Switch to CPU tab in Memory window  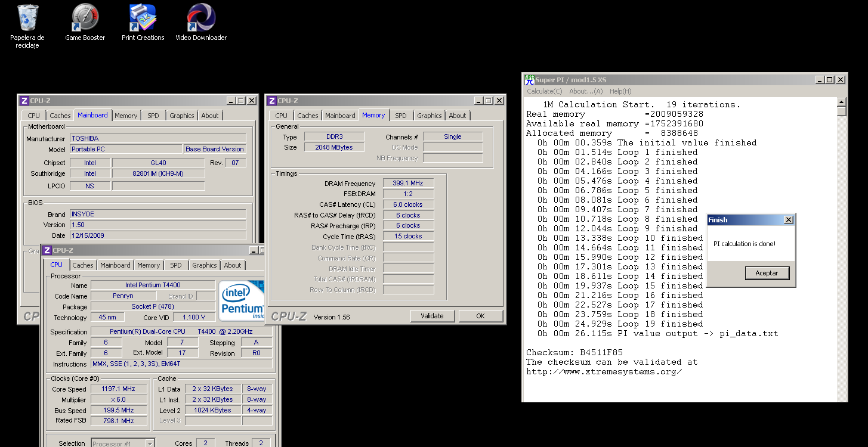point(282,116)
